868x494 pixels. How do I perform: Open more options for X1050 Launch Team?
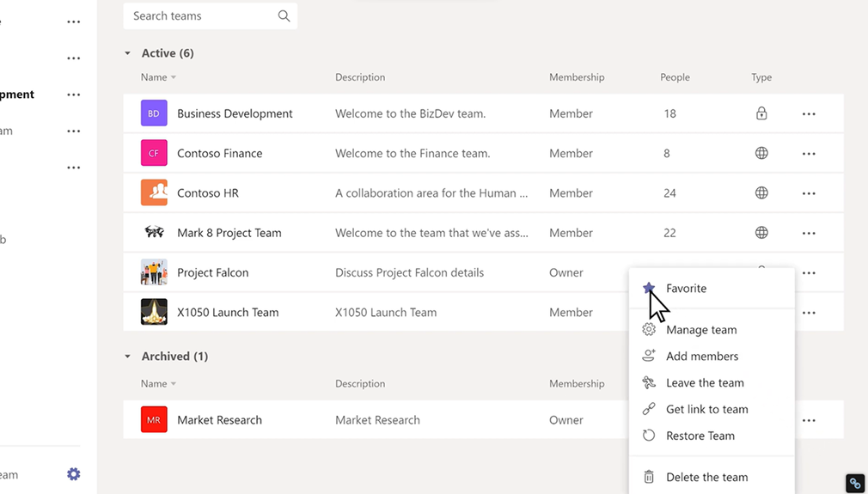click(x=809, y=313)
